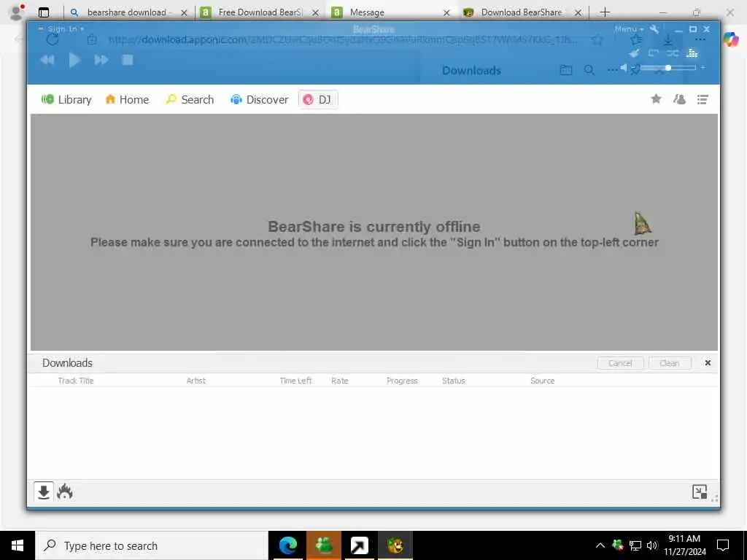
Task: Mute the BearShare volume speaker icon
Action: pos(624,68)
